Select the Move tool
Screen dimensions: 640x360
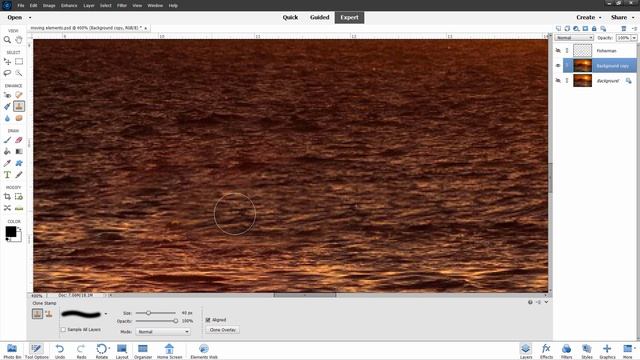(x=7, y=62)
